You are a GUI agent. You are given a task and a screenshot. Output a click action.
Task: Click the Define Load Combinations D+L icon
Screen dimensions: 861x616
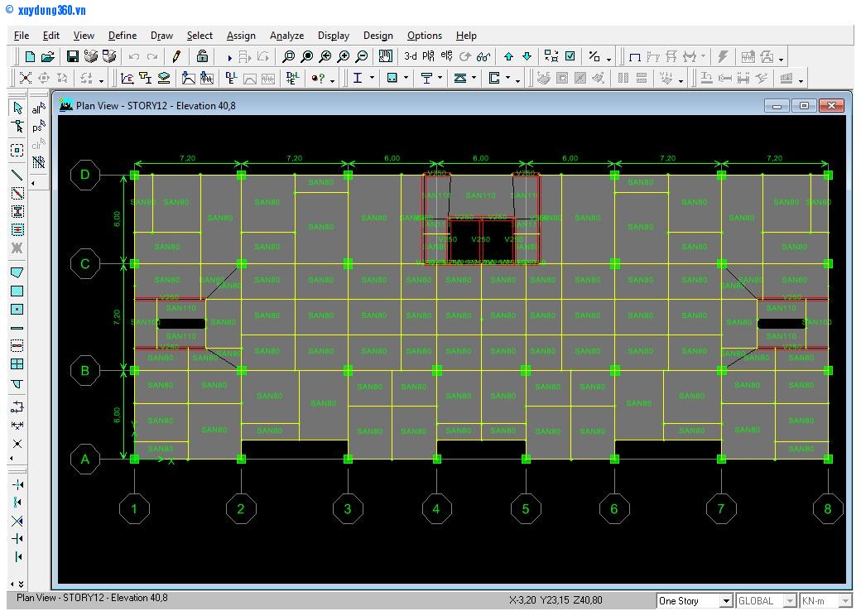pos(292,79)
